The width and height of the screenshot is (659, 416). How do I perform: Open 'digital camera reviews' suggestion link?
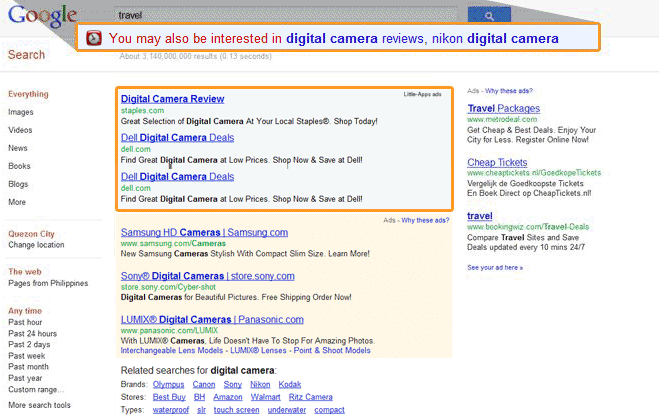(x=355, y=39)
